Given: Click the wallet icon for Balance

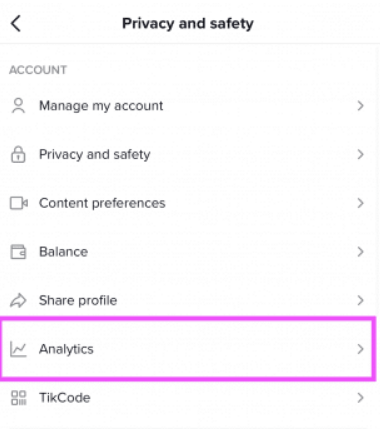Looking at the screenshot, I should 18,252.
